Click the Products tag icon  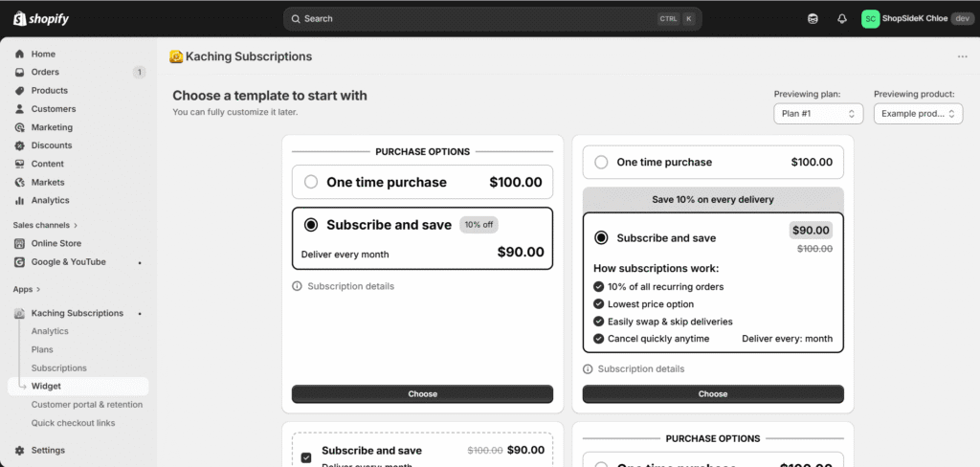point(19,91)
